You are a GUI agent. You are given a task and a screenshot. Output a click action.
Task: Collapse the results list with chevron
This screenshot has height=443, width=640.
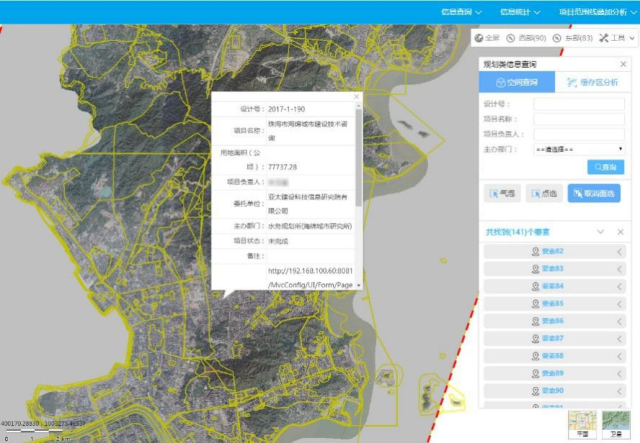(x=600, y=232)
